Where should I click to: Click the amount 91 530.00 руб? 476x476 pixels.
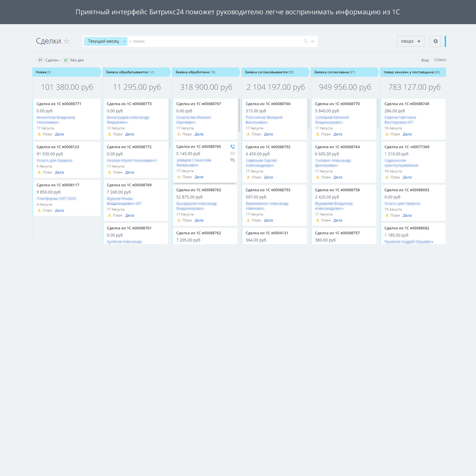click(x=50, y=154)
